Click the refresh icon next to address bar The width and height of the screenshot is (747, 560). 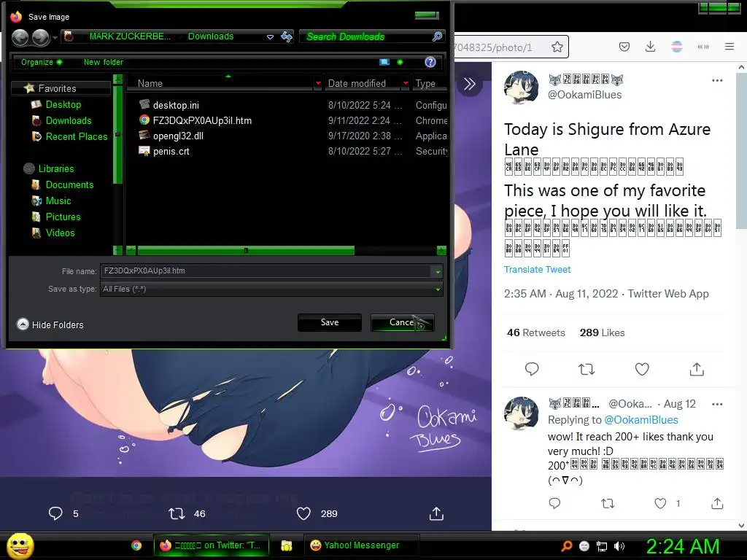286,36
